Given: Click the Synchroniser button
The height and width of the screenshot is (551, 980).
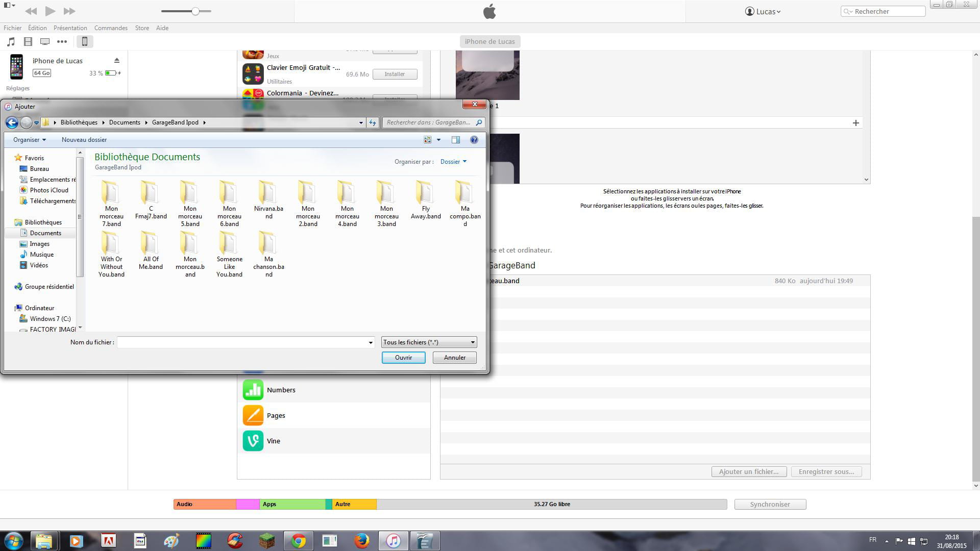Looking at the screenshot, I should pyautogui.click(x=770, y=504).
